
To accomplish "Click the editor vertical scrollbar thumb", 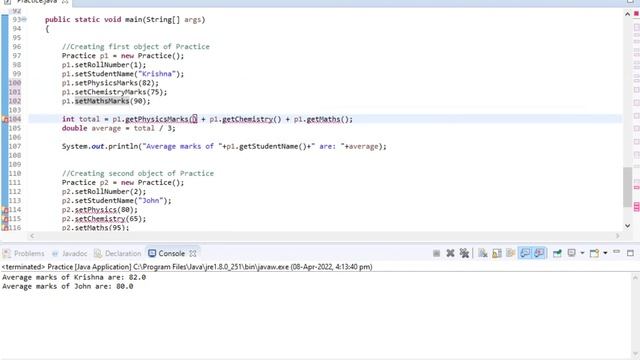I will tap(627, 187).
